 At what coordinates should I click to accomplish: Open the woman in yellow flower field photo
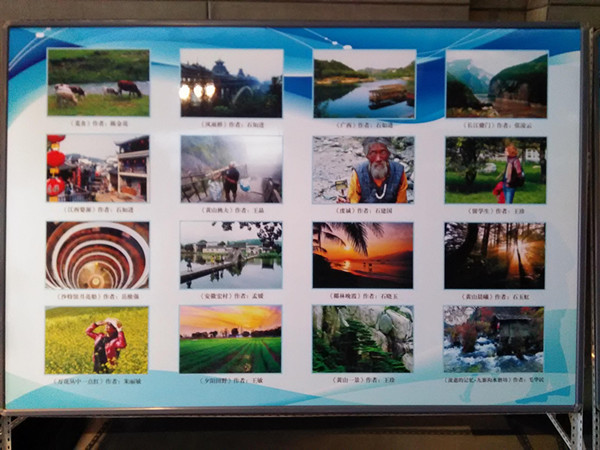96,340
